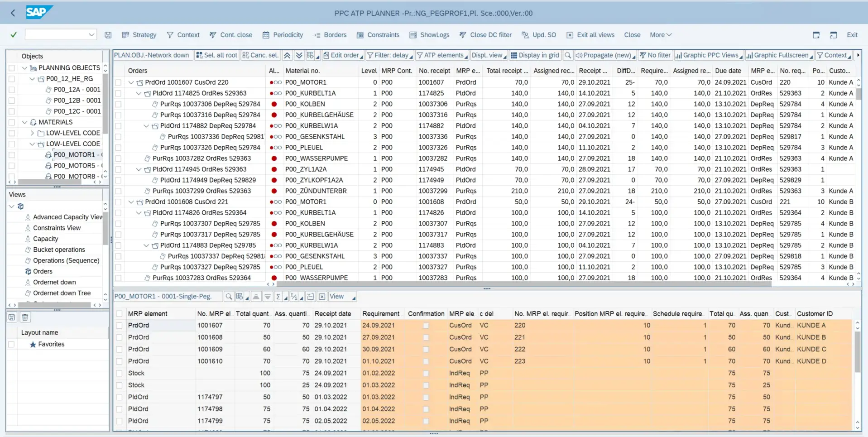Select all pegging rows via header checkbox
Image resolution: width=868 pixels, height=437 pixels.
tap(119, 314)
